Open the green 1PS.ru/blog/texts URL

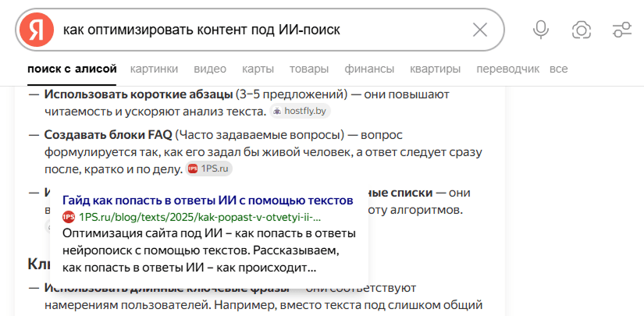point(200,217)
